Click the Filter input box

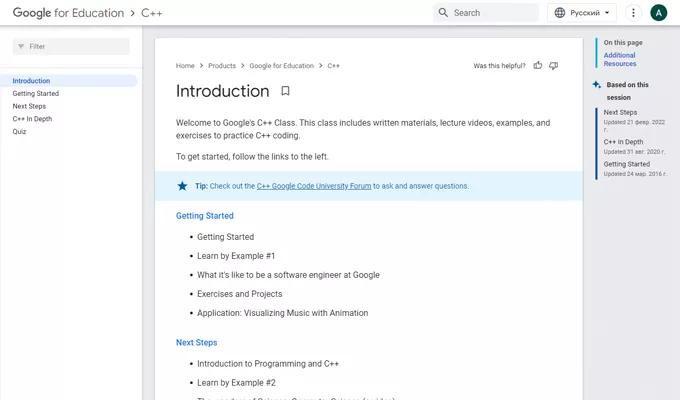pos(71,46)
